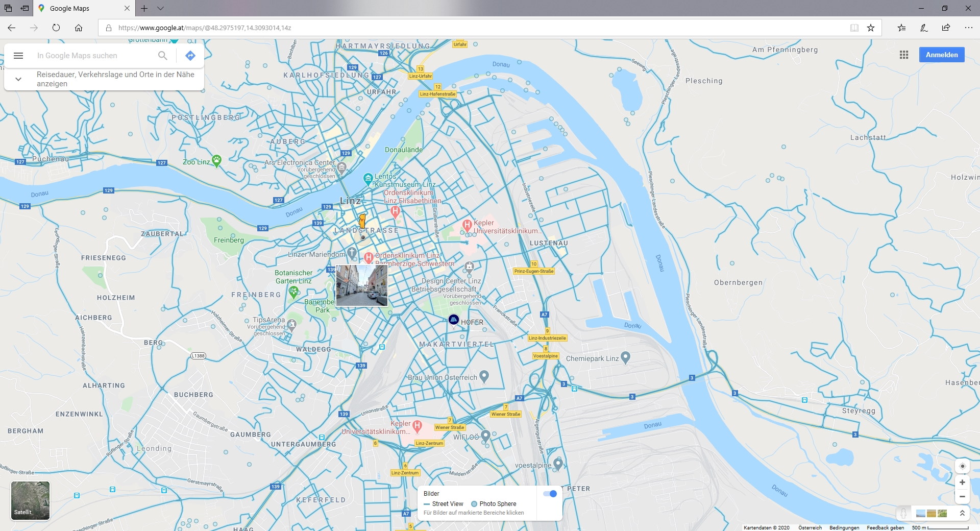
Task: Open the Street View preview photo on map
Action: pos(362,285)
